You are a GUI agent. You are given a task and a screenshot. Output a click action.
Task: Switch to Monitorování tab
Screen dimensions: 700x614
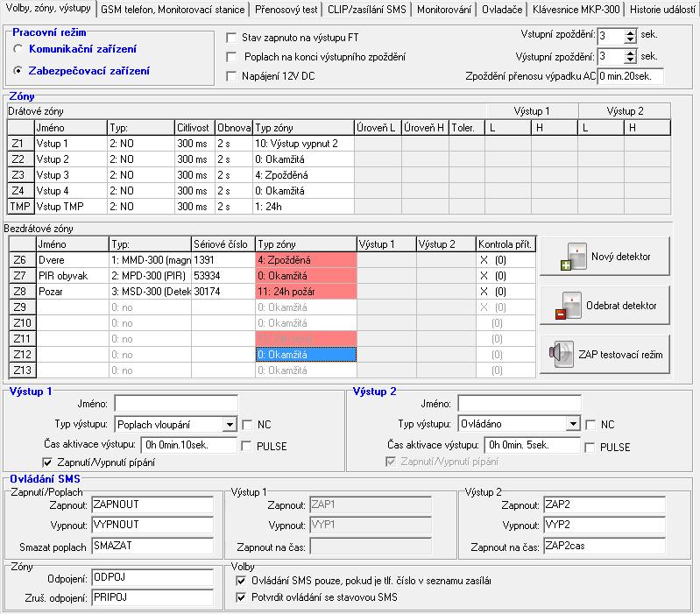coord(444,10)
